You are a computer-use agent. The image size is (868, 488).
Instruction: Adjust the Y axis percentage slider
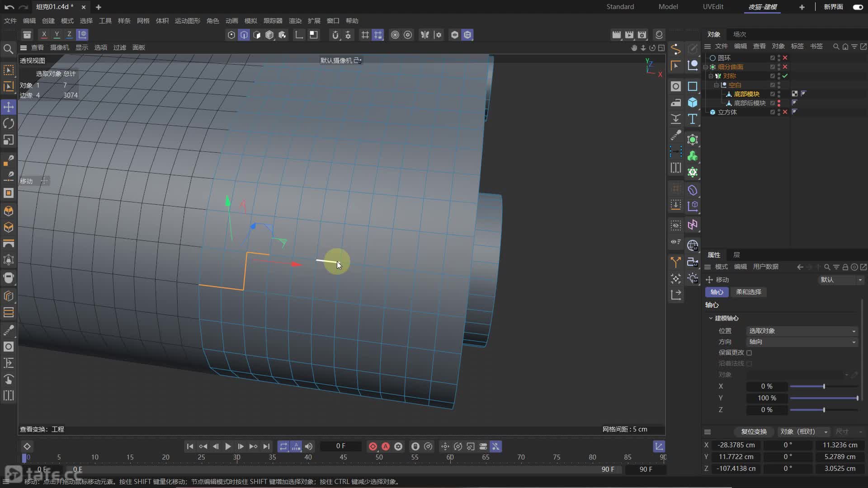pos(824,398)
